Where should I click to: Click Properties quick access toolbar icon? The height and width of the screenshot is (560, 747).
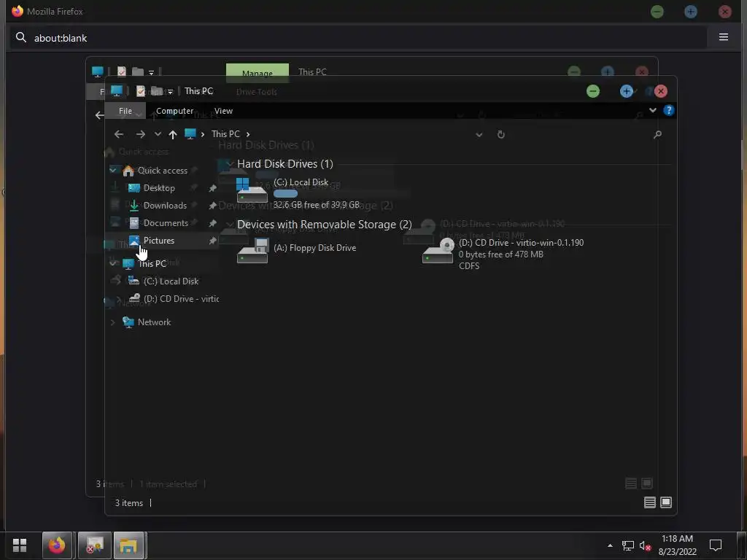[x=141, y=90]
